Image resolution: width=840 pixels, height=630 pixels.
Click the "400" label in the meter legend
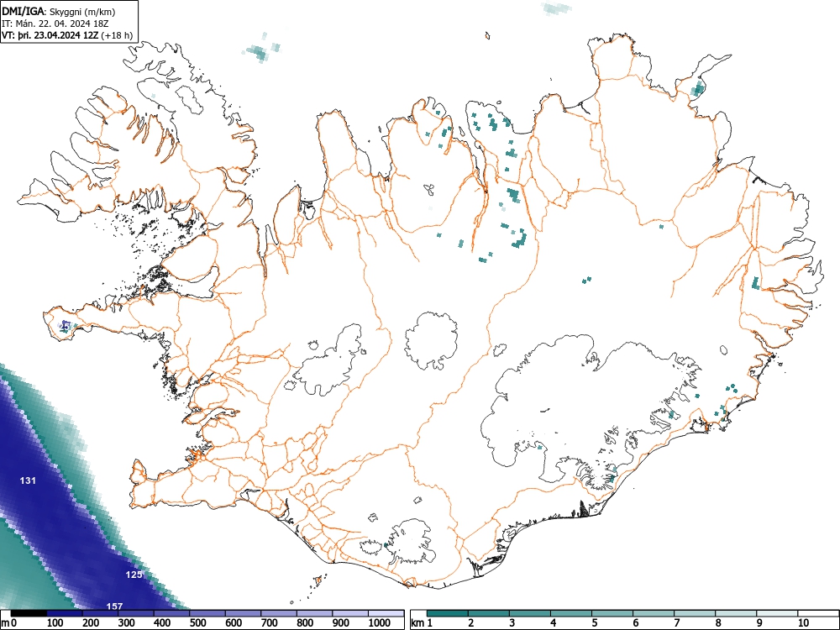[x=162, y=622]
